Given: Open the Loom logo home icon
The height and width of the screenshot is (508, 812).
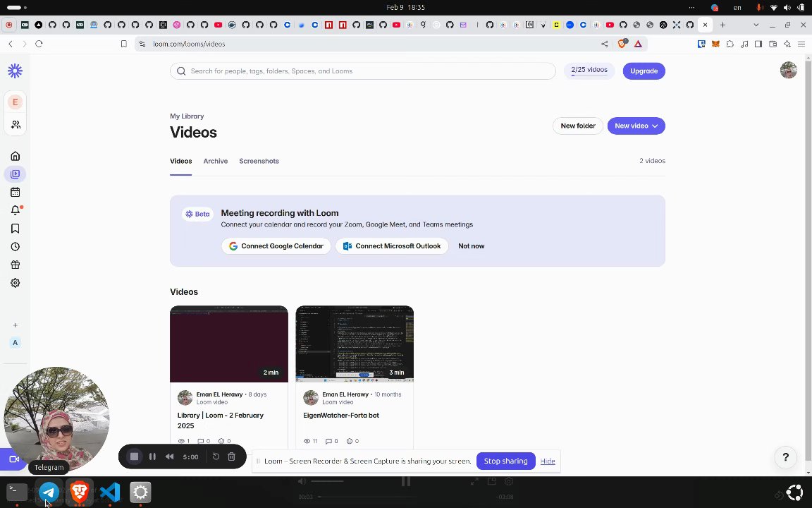Looking at the screenshot, I should 15,71.
